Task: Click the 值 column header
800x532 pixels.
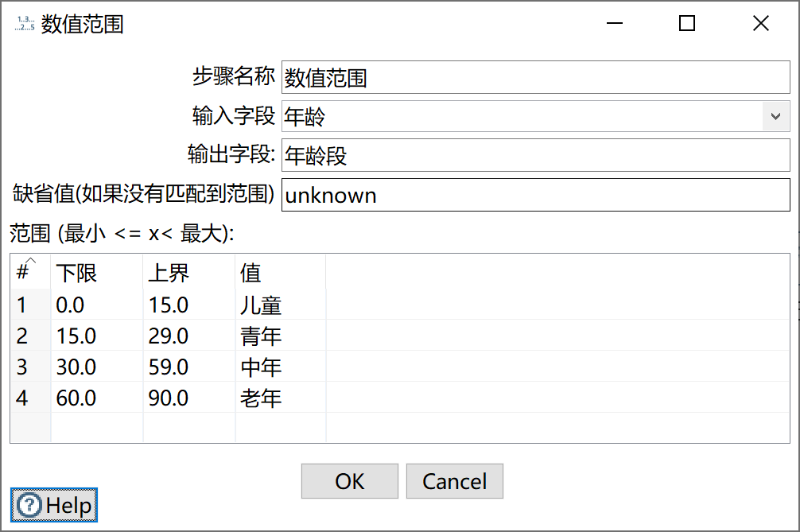Action: tap(250, 273)
